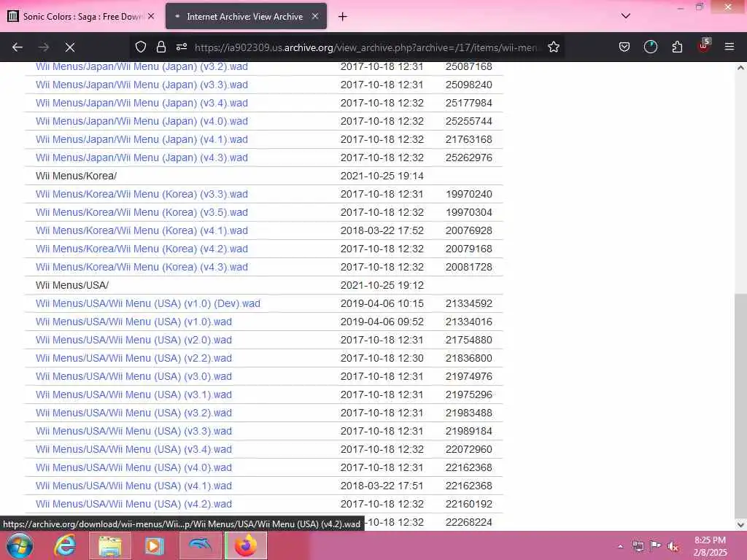Bookmark this page with the star icon
This screenshot has height=560, width=747.
pyautogui.click(x=554, y=47)
